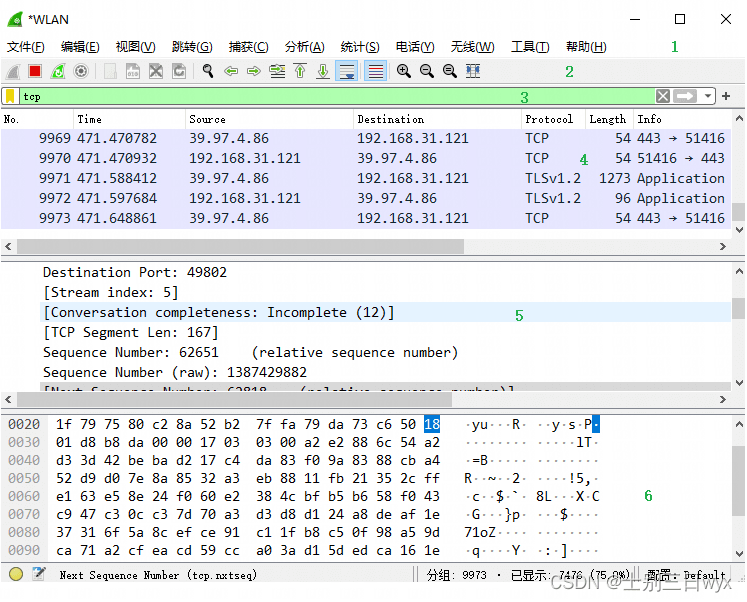The image size is (747, 602).
Task: Toggle packet colorization rules
Action: point(375,71)
